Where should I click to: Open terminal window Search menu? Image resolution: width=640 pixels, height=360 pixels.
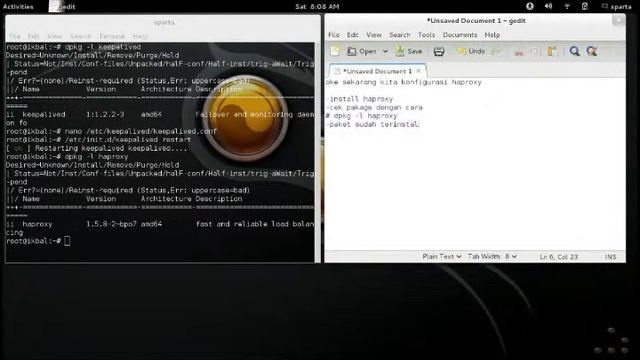[80, 36]
